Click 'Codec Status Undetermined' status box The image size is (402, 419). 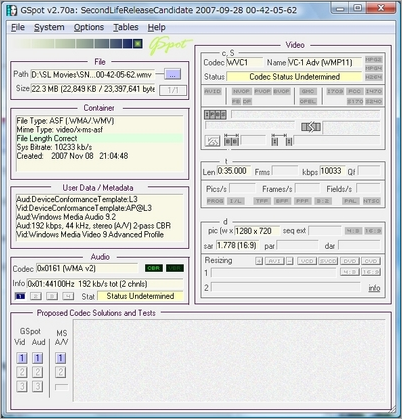(294, 77)
